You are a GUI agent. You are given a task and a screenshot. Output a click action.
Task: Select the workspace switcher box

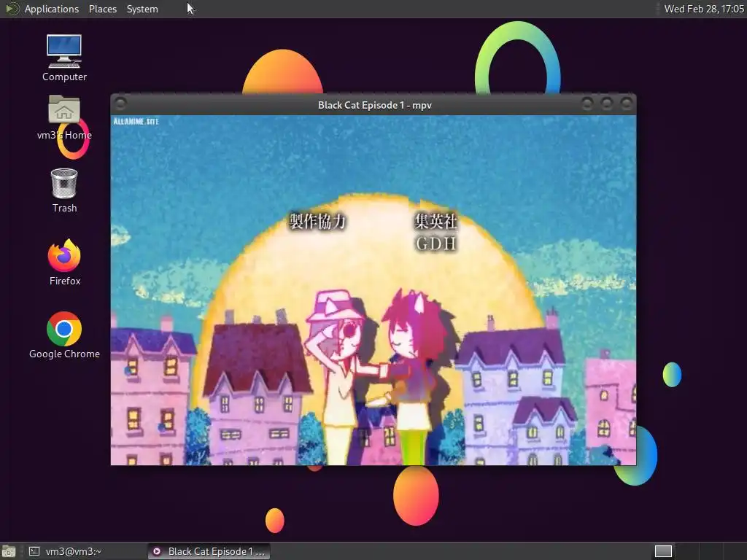point(663,551)
